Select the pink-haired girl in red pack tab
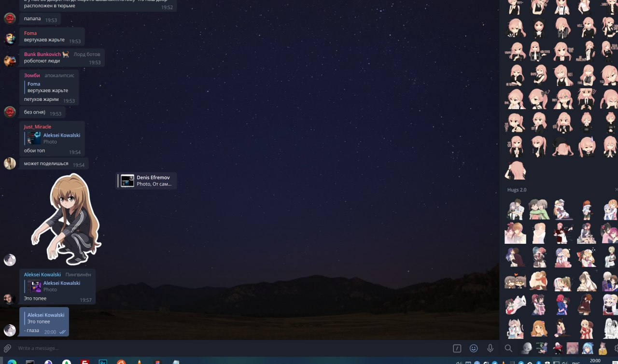Viewport: 618px width, 364px height. click(x=558, y=348)
